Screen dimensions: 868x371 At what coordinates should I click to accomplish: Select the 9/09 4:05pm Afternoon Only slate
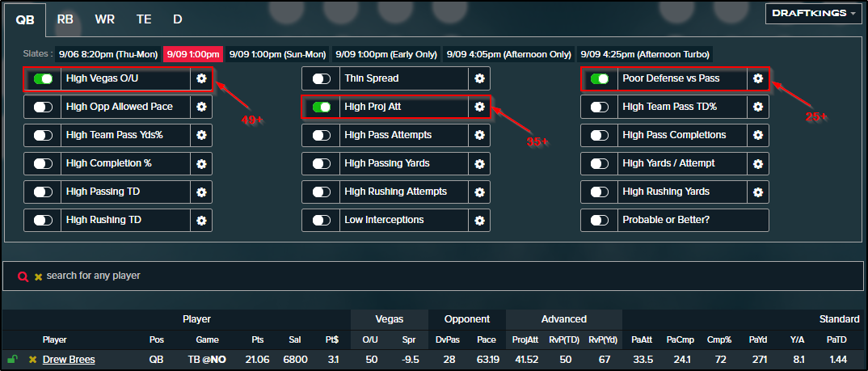[508, 54]
